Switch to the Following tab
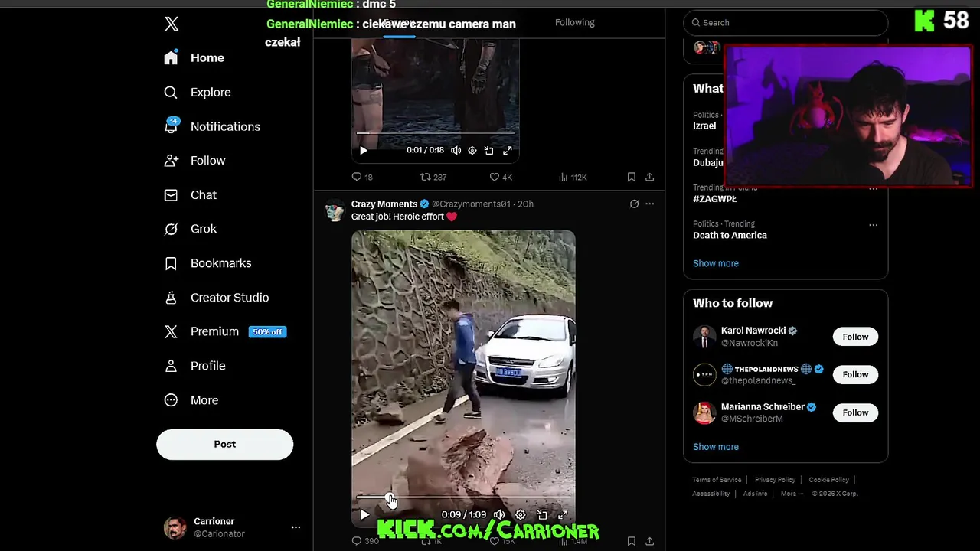Image resolution: width=980 pixels, height=551 pixels. coord(574,22)
